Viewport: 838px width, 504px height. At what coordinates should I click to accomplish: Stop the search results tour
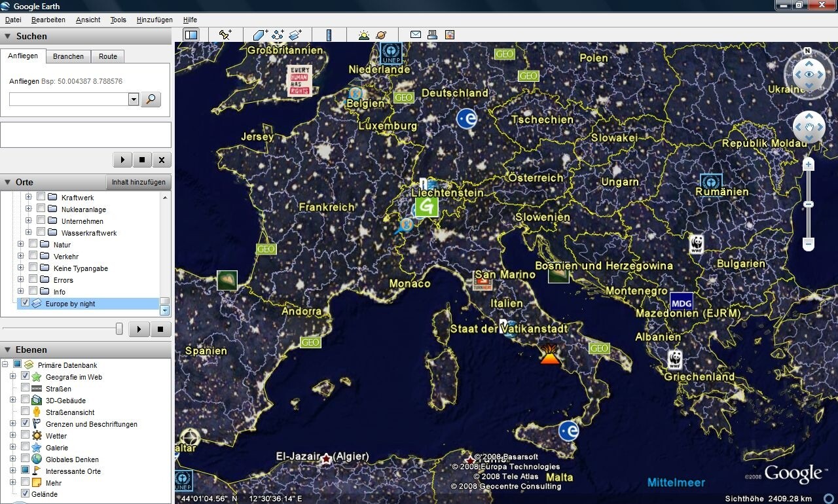pyautogui.click(x=142, y=160)
